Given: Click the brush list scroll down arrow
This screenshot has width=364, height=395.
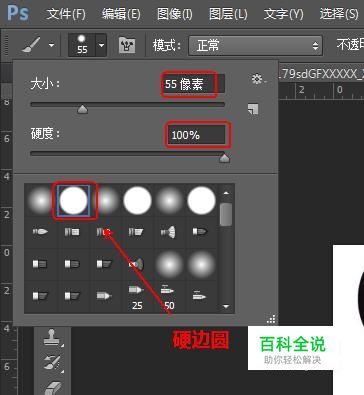Looking at the screenshot, I should coord(226,306).
